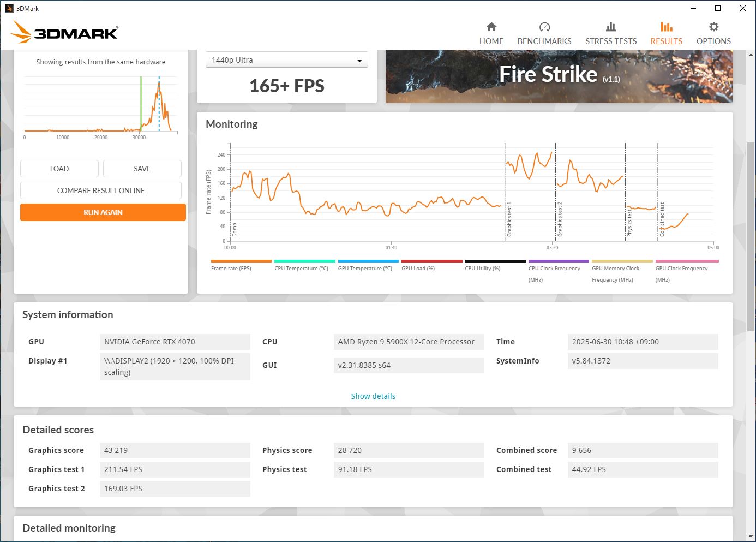Click Combined test marker in chart

(662, 219)
